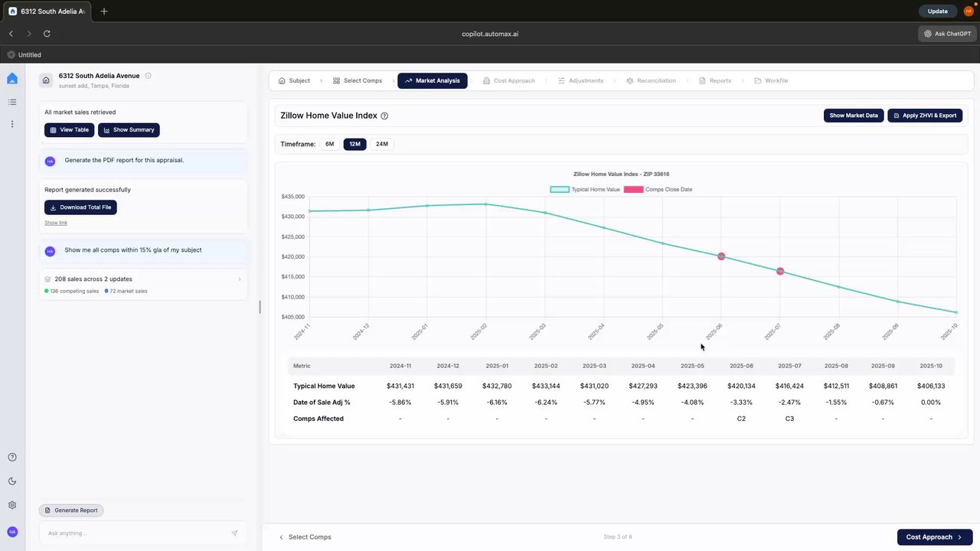Click the -6.24% date of sale adjustment
The height and width of the screenshot is (551, 980).
(x=545, y=403)
